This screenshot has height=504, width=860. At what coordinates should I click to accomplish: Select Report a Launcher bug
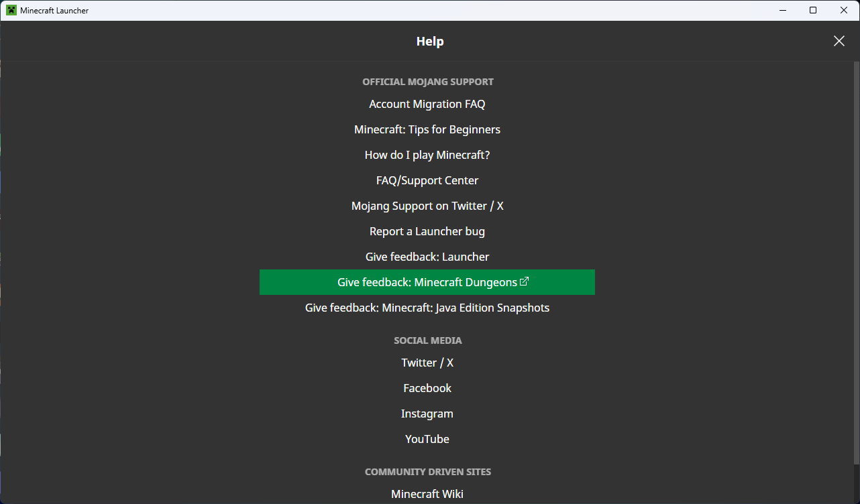427,231
